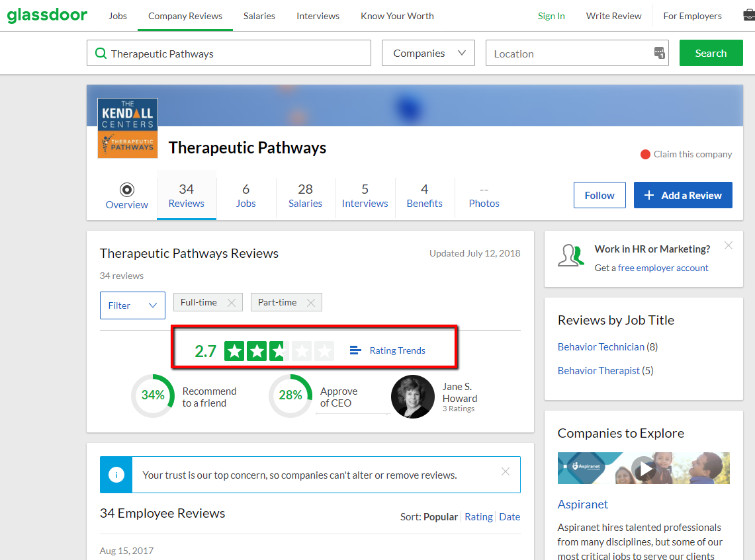Remove the Part-time filter tag
Viewport: 755px width, 560px height.
(x=311, y=303)
